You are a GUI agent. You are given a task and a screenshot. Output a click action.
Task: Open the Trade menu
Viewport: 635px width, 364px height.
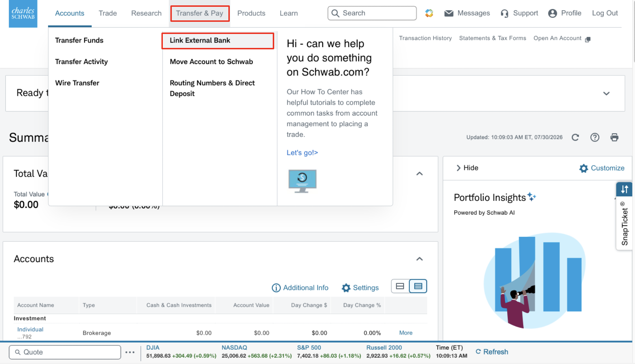click(x=108, y=14)
